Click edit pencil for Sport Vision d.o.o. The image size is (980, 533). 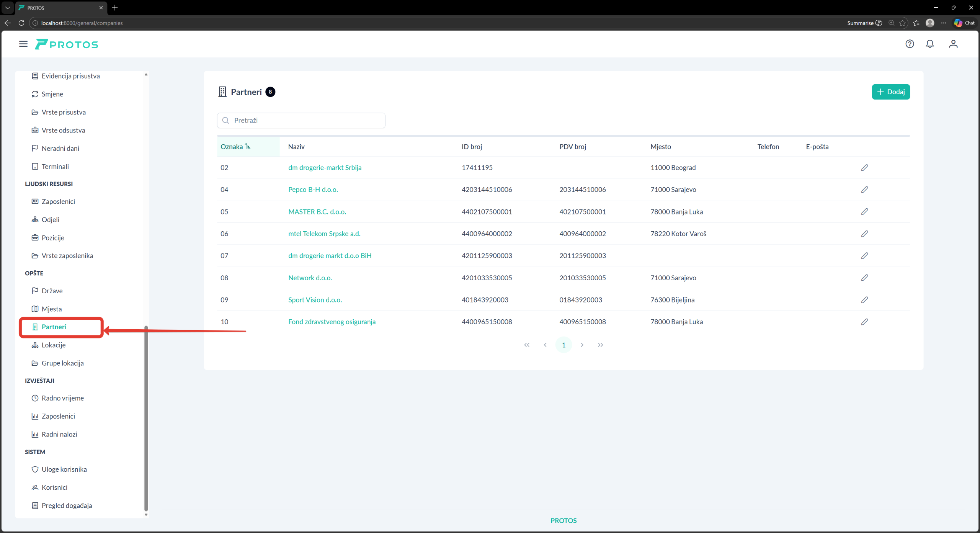pyautogui.click(x=864, y=300)
